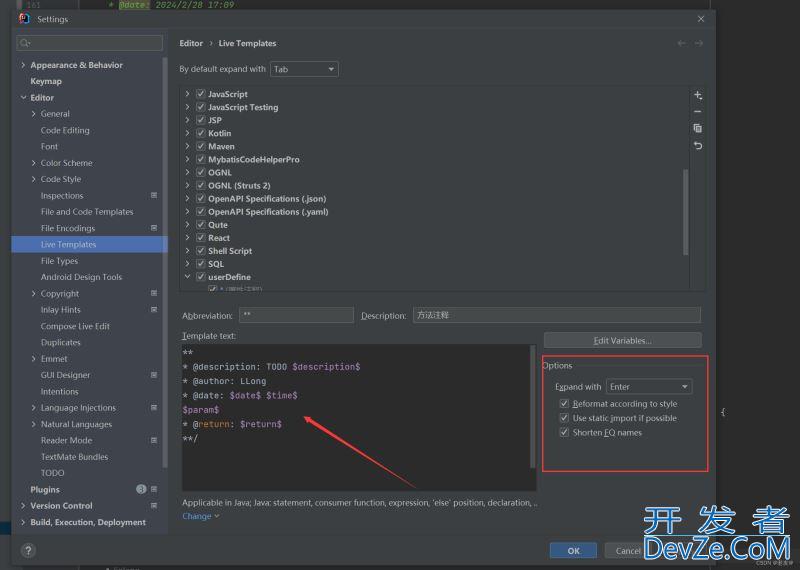Disable the Kotlin template group checkbox

[201, 133]
